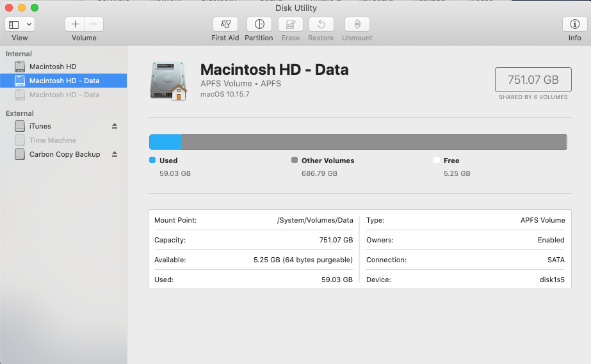Run First Aid stethoscope tool
This screenshot has height=364, width=591.
click(x=225, y=24)
